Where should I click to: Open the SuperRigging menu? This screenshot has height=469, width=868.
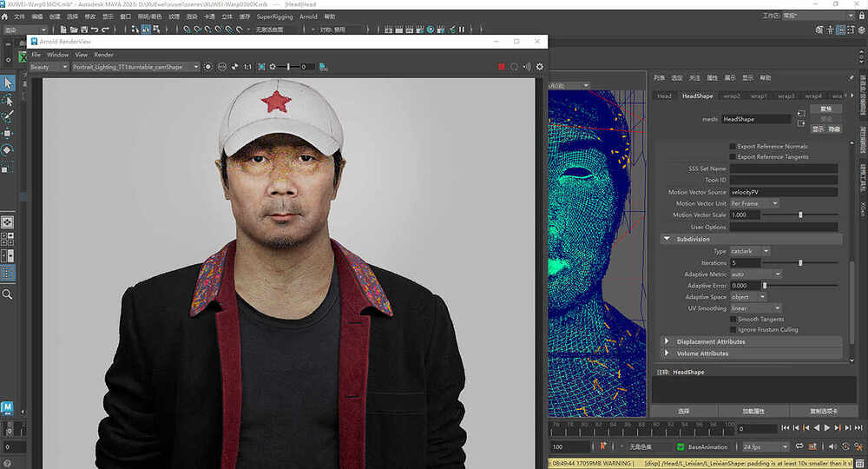[x=274, y=17]
